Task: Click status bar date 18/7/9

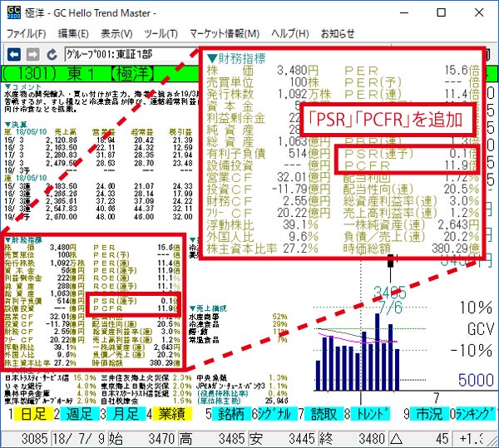Action: click(79, 439)
